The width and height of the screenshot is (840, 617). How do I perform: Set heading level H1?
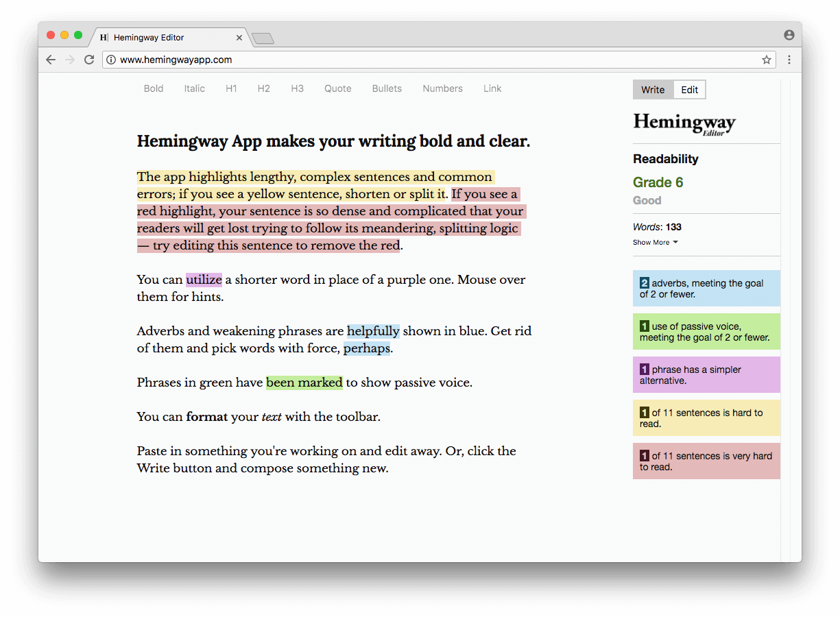(231, 88)
